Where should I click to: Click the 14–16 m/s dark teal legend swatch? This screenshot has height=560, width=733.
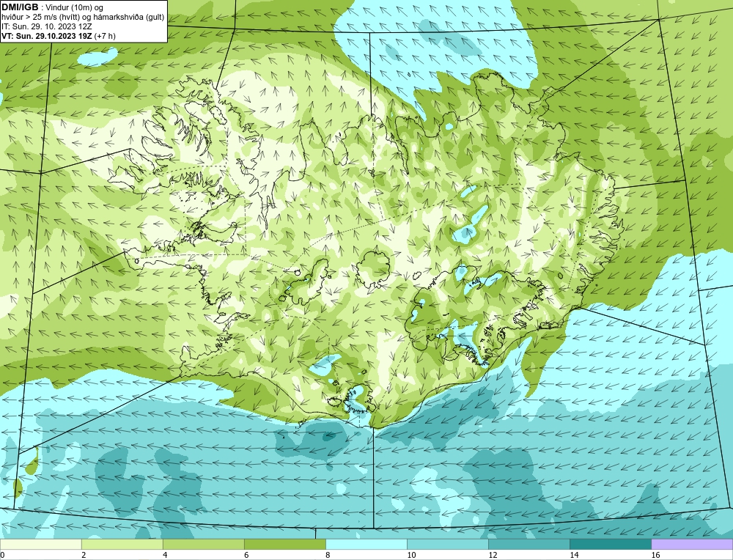610,544
